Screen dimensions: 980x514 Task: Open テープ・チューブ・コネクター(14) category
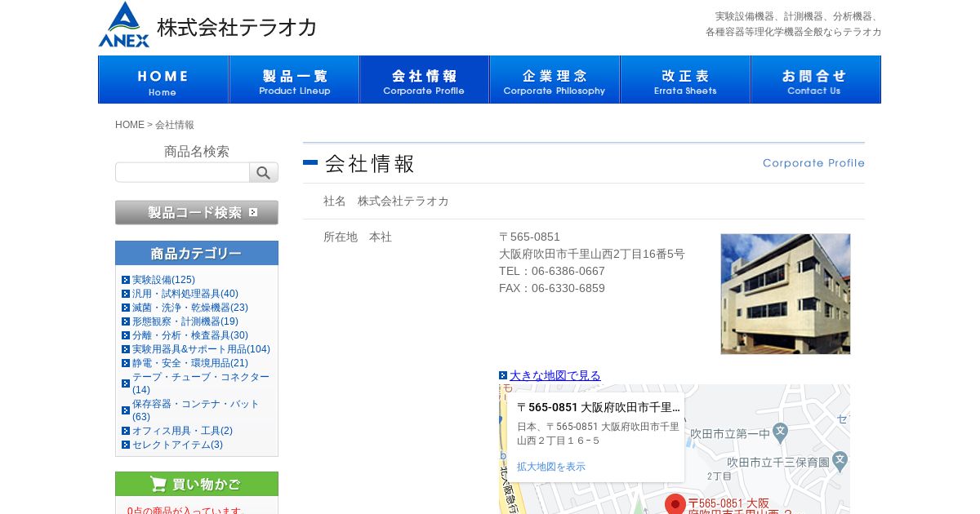click(x=201, y=383)
